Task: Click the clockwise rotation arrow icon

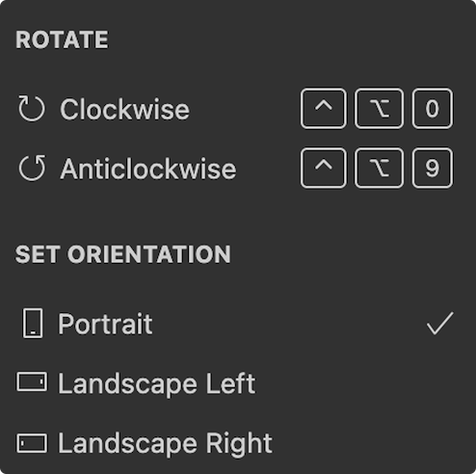Action: click(32, 109)
